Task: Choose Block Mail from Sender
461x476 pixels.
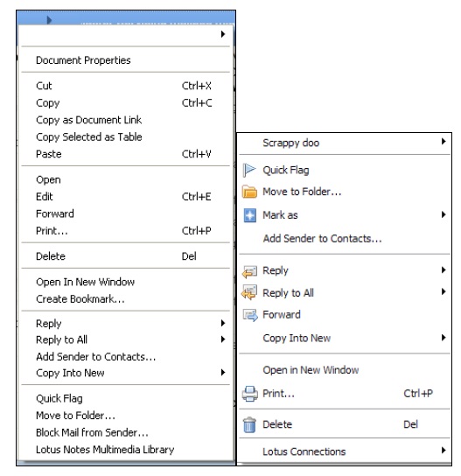Action: click(92, 432)
